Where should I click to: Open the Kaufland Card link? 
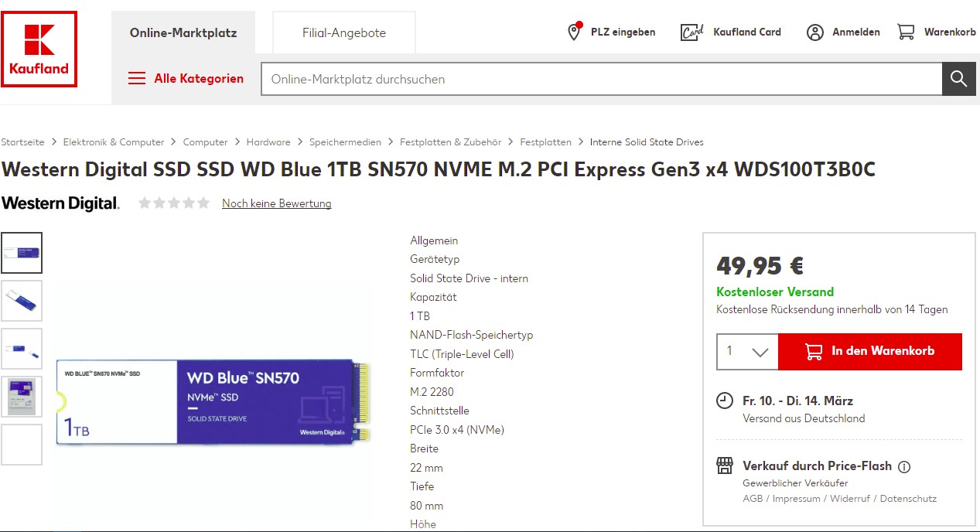click(747, 32)
